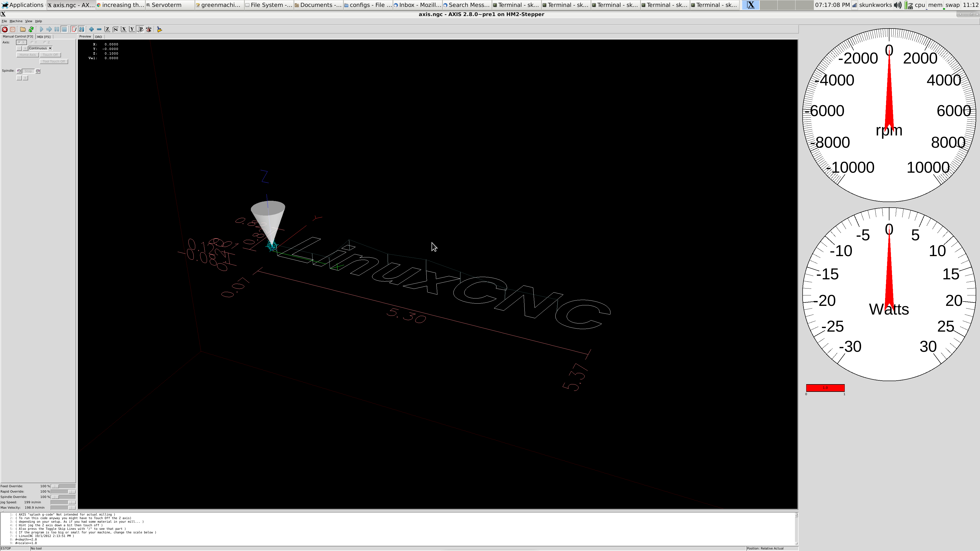The width and height of the screenshot is (980, 551).
Task: Clear live plot with broom icon
Action: coord(160,29)
